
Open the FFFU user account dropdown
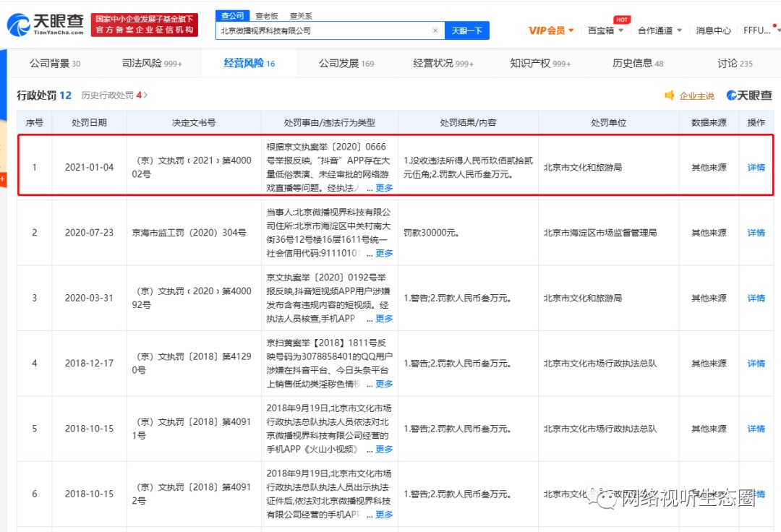(761, 30)
